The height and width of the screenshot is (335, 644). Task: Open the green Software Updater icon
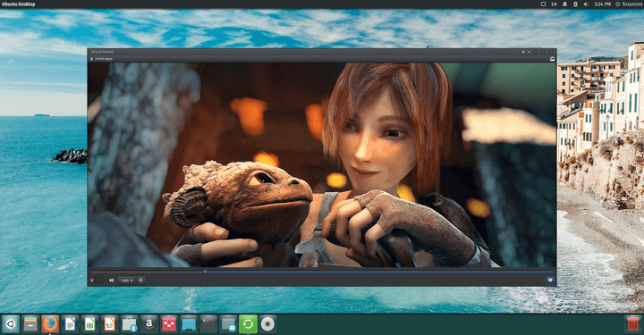point(248,324)
